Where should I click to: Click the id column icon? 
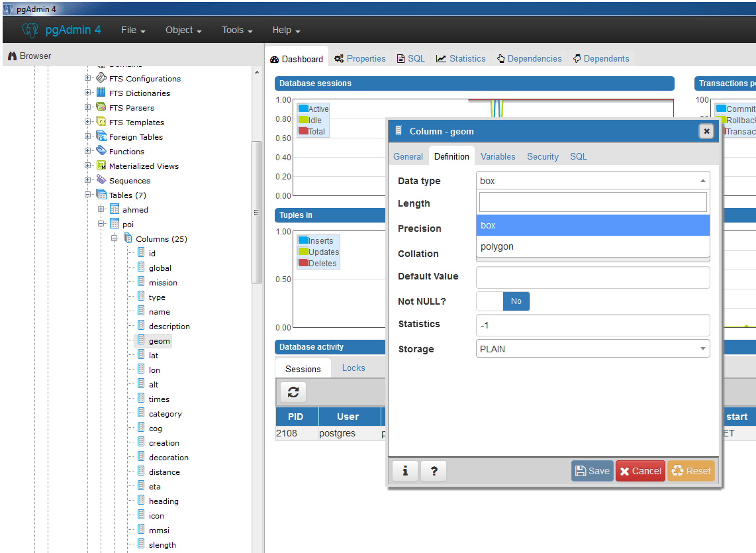(x=141, y=252)
